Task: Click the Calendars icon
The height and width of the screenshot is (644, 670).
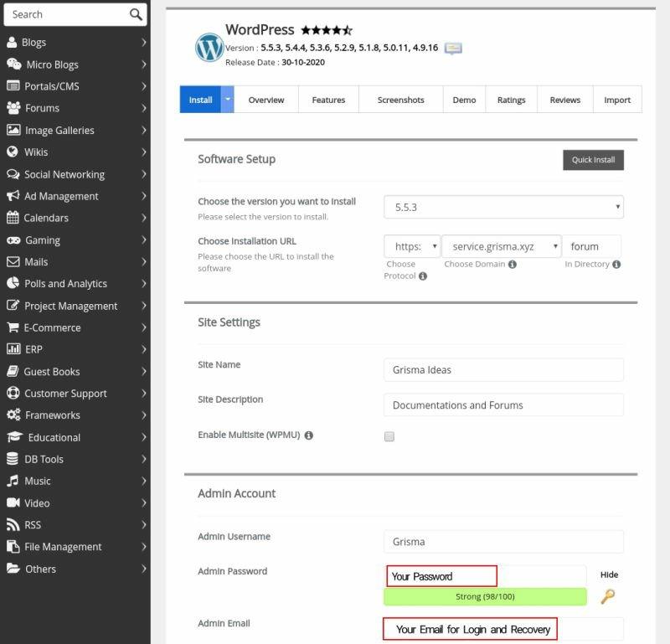Action: (13, 218)
